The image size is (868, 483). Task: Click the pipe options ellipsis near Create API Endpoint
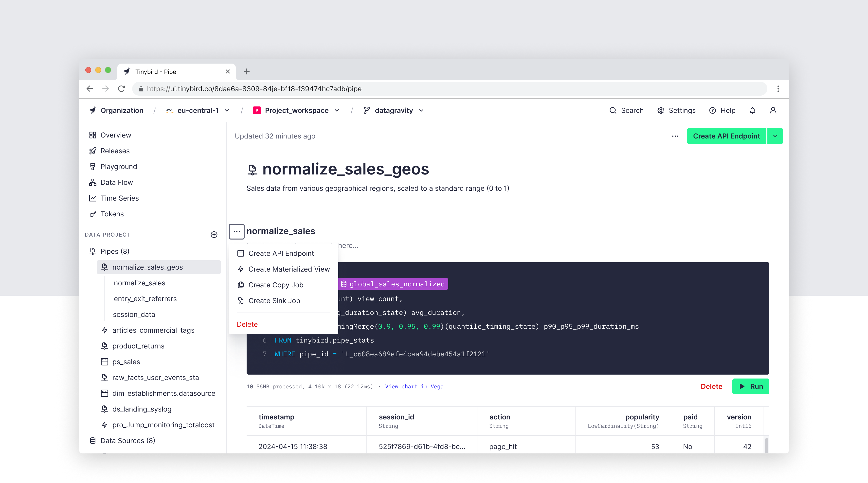(675, 136)
